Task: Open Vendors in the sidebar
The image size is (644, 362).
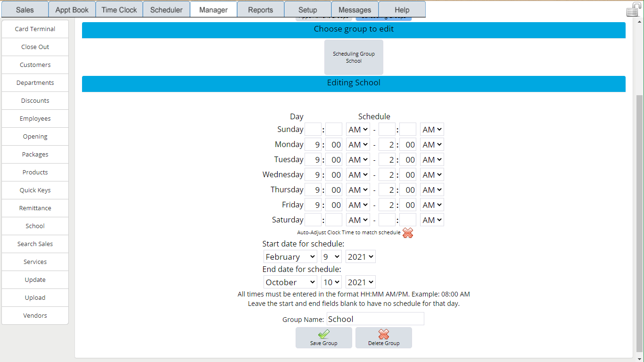Action: (x=35, y=316)
